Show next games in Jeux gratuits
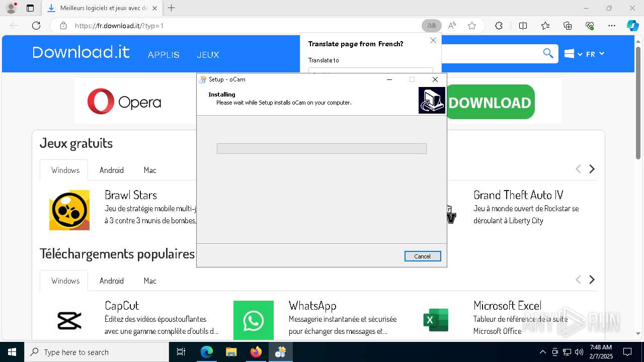The width and height of the screenshot is (644, 362). click(592, 169)
